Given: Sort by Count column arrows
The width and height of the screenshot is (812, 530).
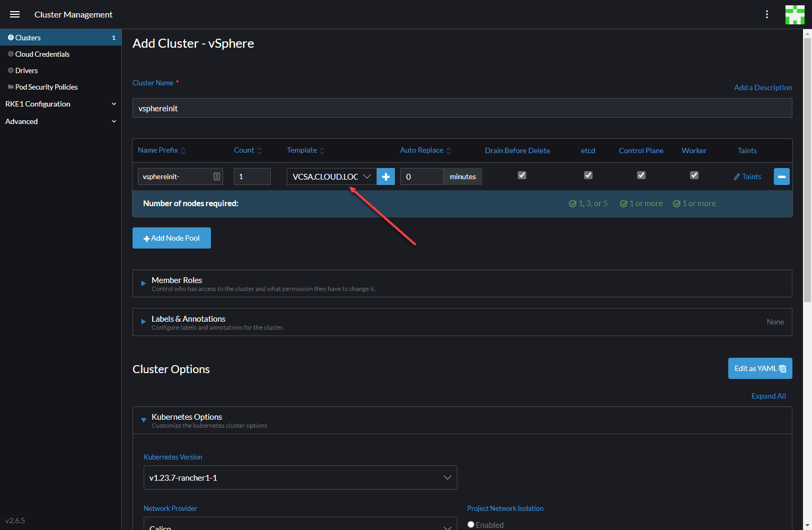Looking at the screenshot, I should coord(259,151).
